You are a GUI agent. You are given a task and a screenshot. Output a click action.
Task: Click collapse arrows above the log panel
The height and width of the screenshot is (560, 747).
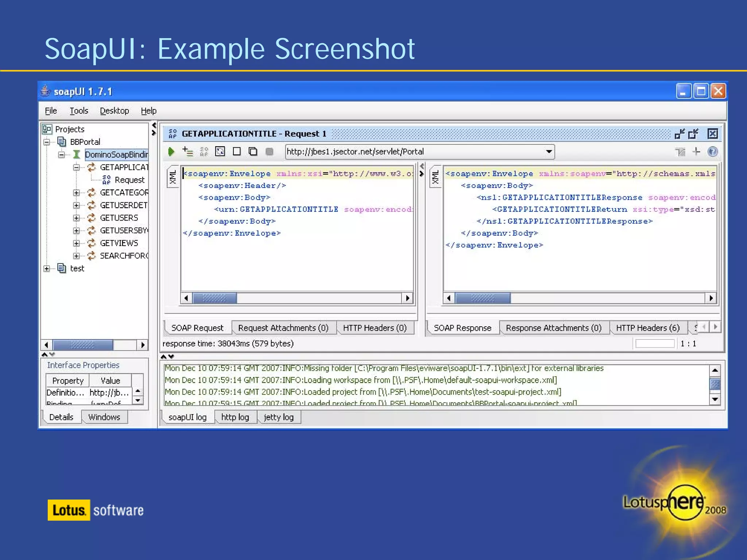(167, 357)
